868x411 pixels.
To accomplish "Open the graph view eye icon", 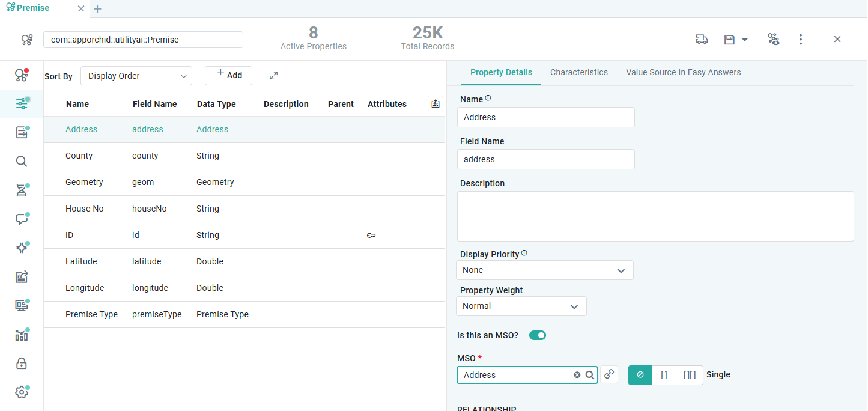I will (773, 40).
